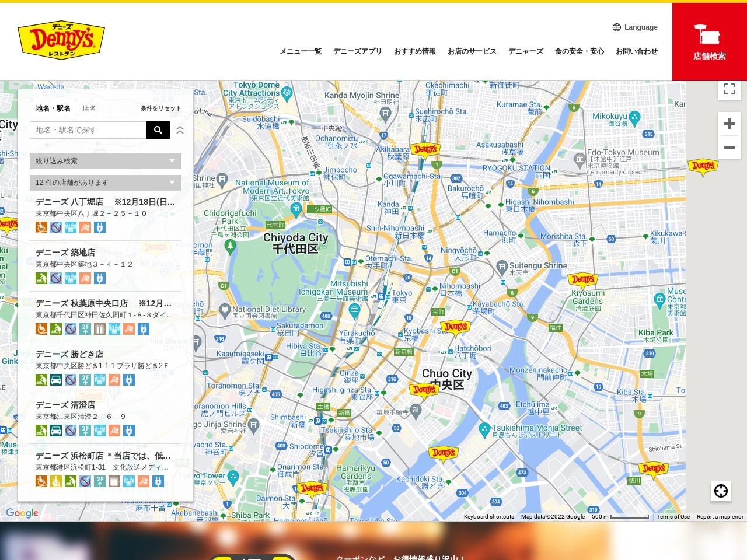Viewport: 747px width, 560px height.
Task: Click elevator icon for 秋葉原中央口店
Action: (100, 329)
